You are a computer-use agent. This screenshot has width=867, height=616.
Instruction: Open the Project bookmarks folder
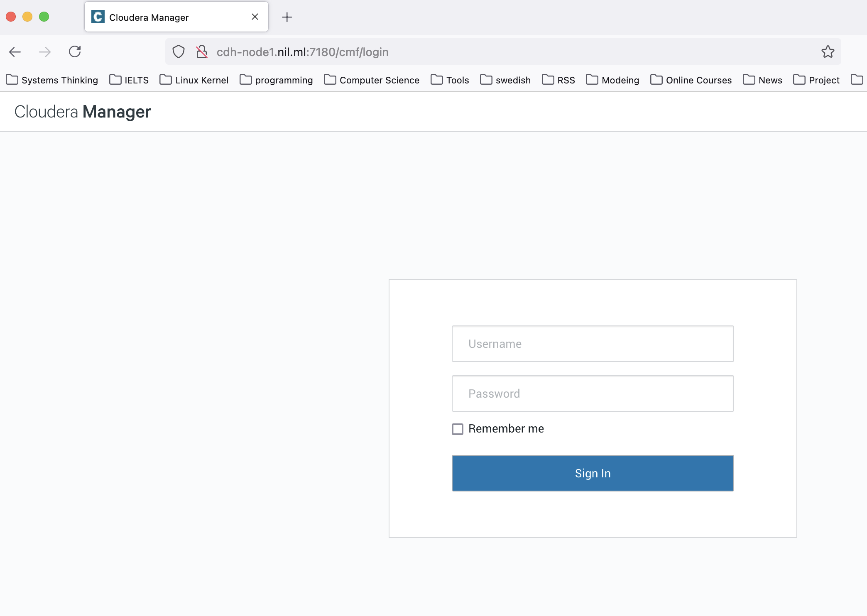coord(816,80)
